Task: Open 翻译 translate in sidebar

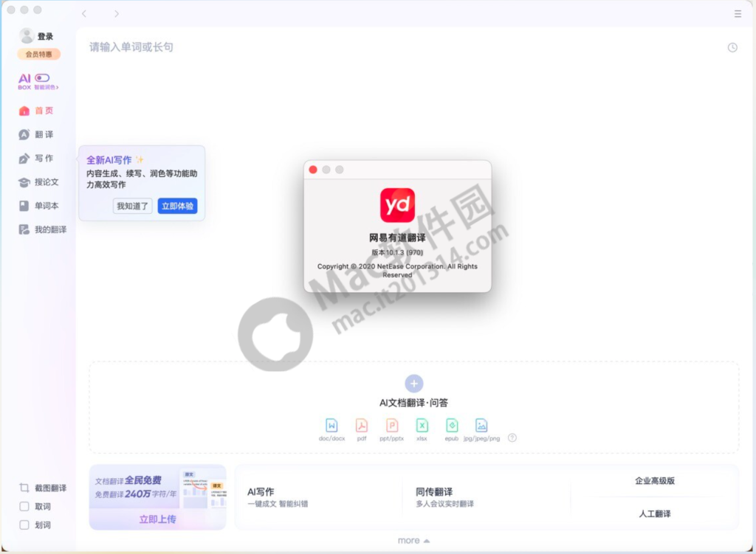Action: tap(36, 134)
